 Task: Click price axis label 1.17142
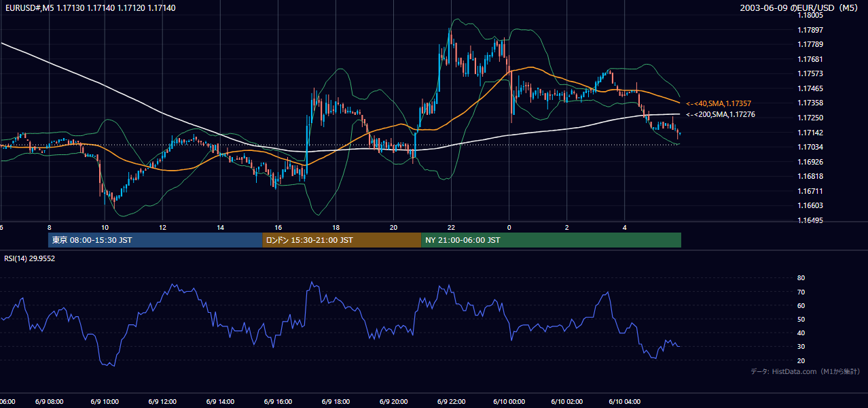[x=809, y=133]
